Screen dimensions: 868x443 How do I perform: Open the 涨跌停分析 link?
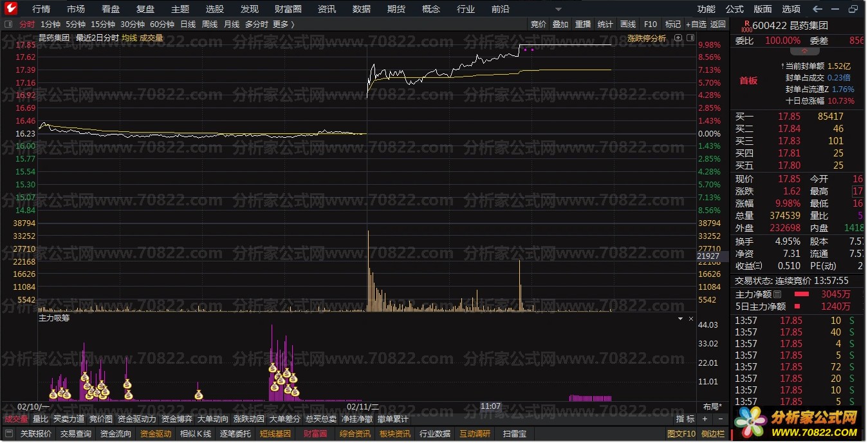click(x=647, y=38)
